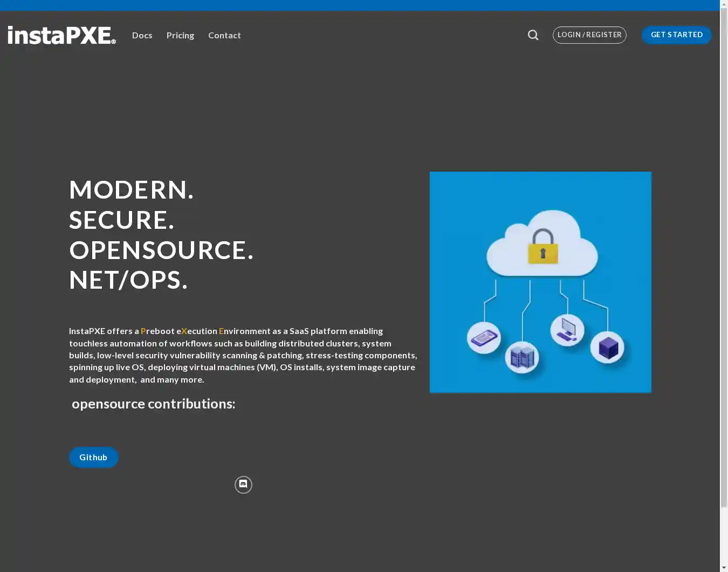Click the scrollbar up arrow
The width and height of the screenshot is (728, 572).
pos(724,4)
